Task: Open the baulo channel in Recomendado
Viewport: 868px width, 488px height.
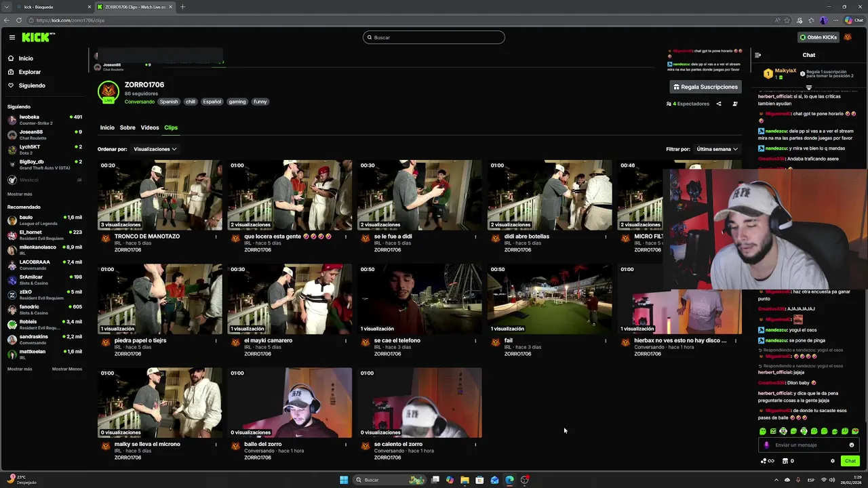Action: point(44,220)
